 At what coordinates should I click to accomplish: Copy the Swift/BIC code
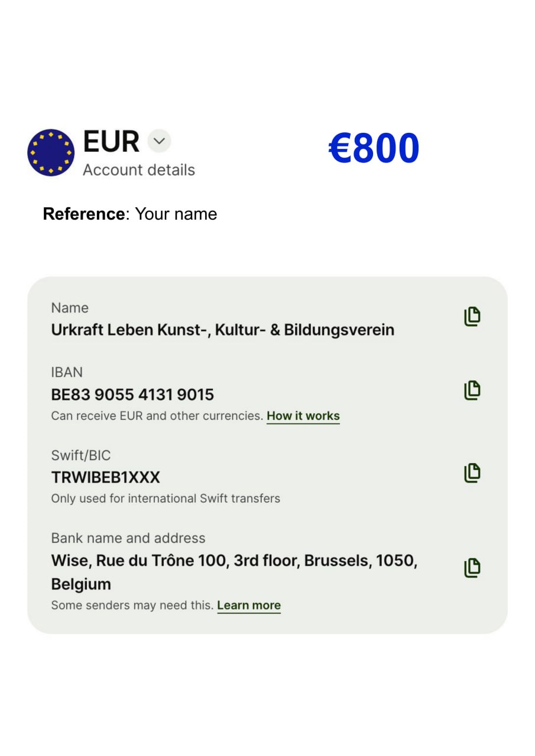(472, 472)
